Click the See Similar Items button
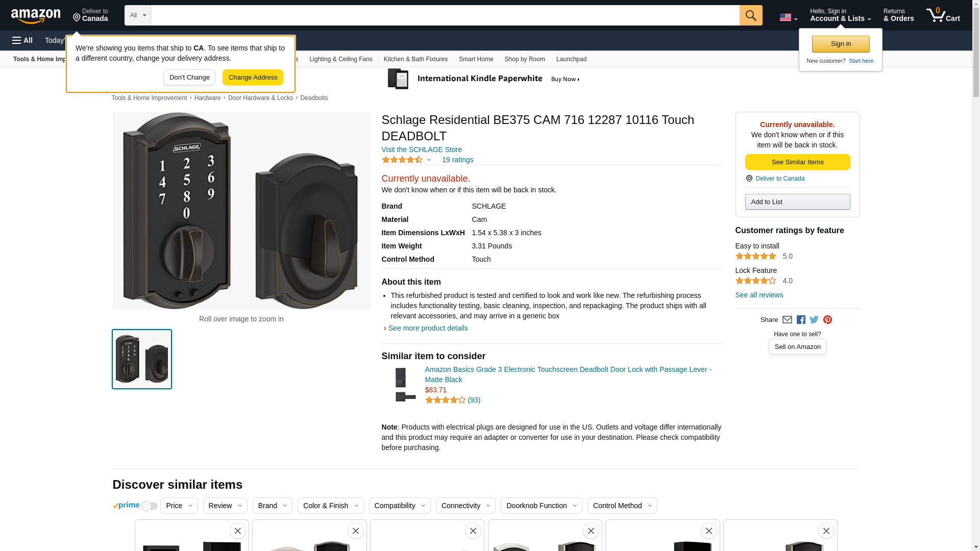980x551 pixels. point(797,162)
